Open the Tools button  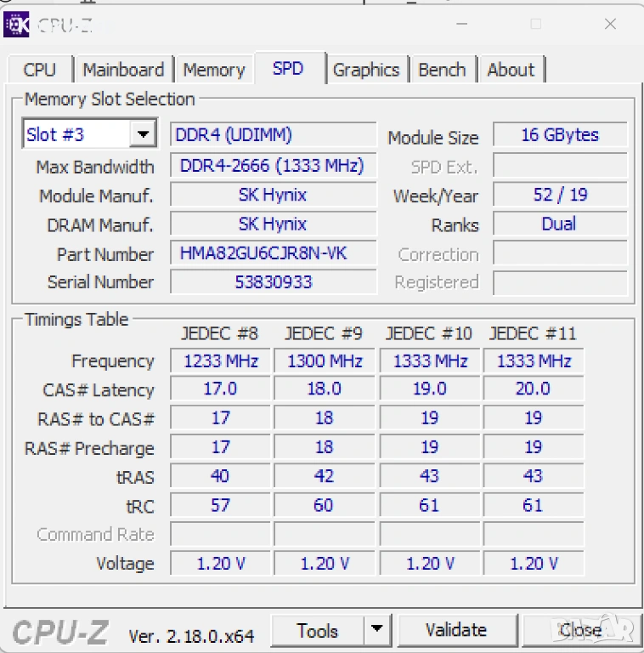[318, 631]
